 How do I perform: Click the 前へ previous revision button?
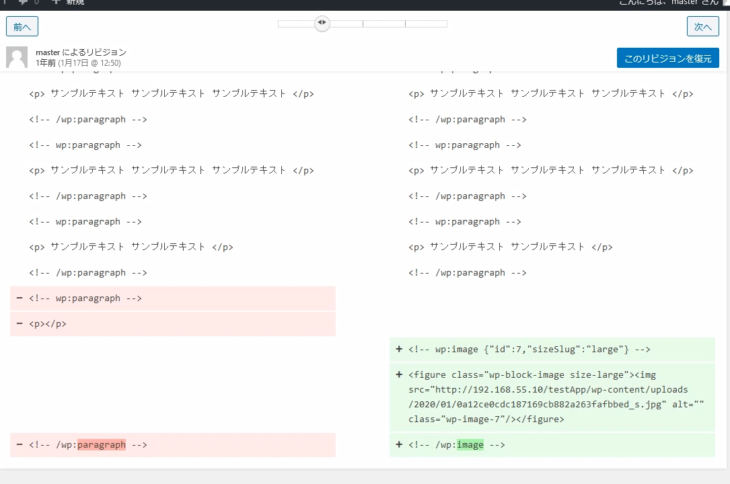pyautogui.click(x=22, y=27)
